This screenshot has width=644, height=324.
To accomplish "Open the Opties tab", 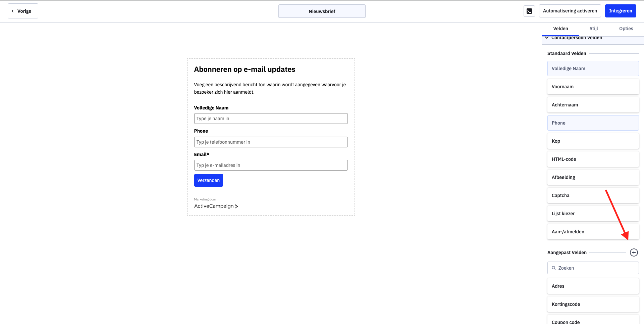I will tap(626, 29).
